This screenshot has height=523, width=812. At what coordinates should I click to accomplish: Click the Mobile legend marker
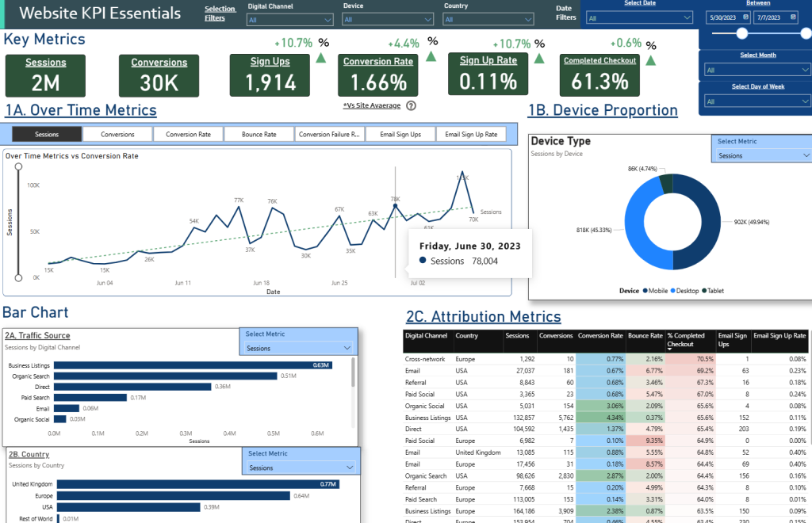click(645, 291)
